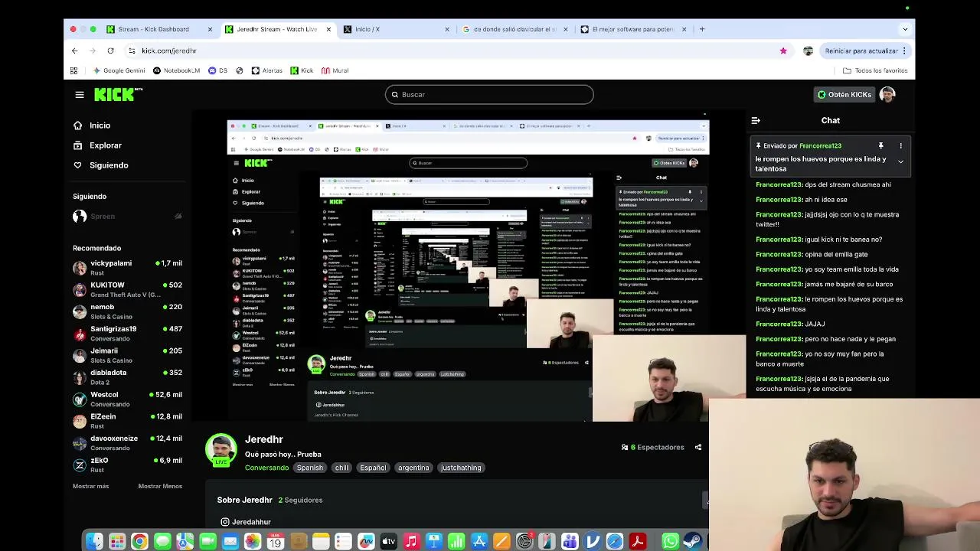Open Alertas bookmark
Viewport: 980px width, 551px height.
click(x=266, y=70)
